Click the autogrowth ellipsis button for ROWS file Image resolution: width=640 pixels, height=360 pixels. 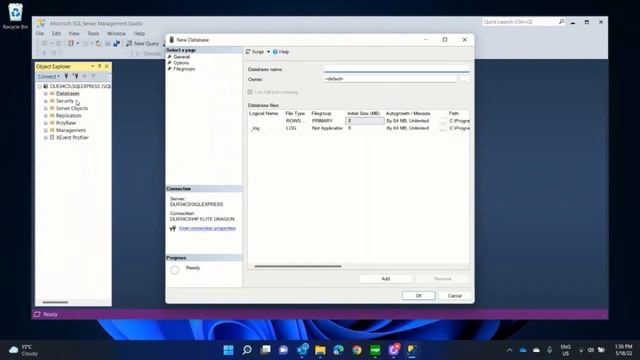pyautogui.click(x=443, y=121)
